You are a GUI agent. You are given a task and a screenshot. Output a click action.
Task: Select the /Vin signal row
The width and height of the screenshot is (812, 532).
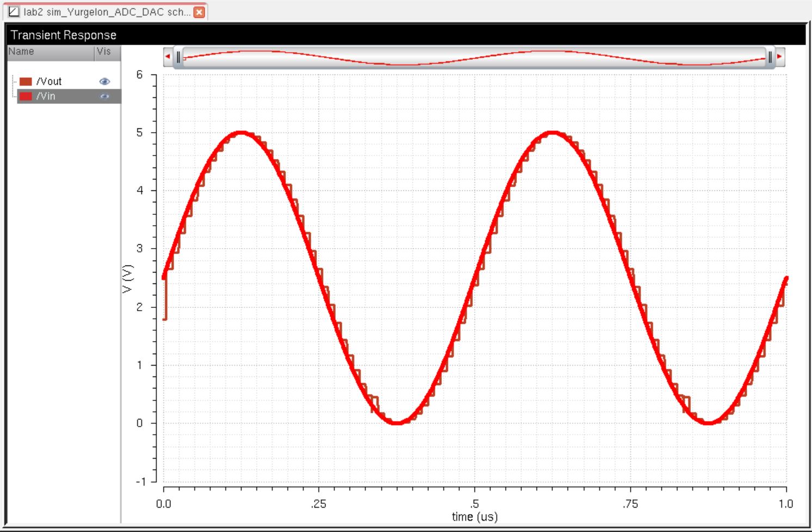point(69,96)
